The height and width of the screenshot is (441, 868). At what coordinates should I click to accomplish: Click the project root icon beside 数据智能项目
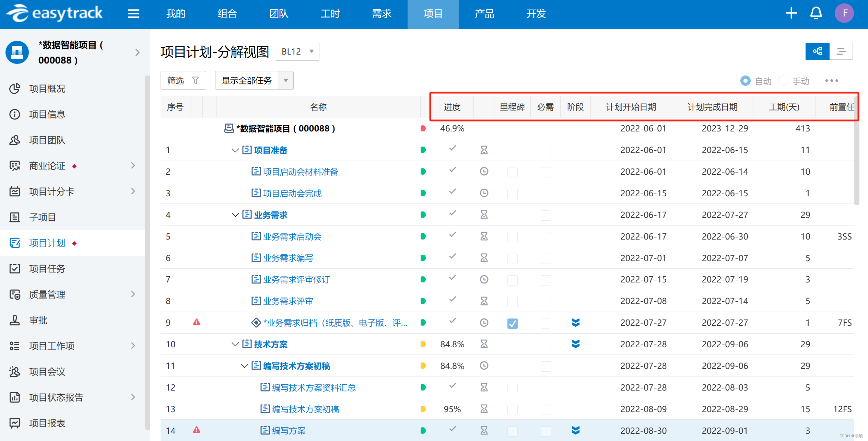point(229,128)
